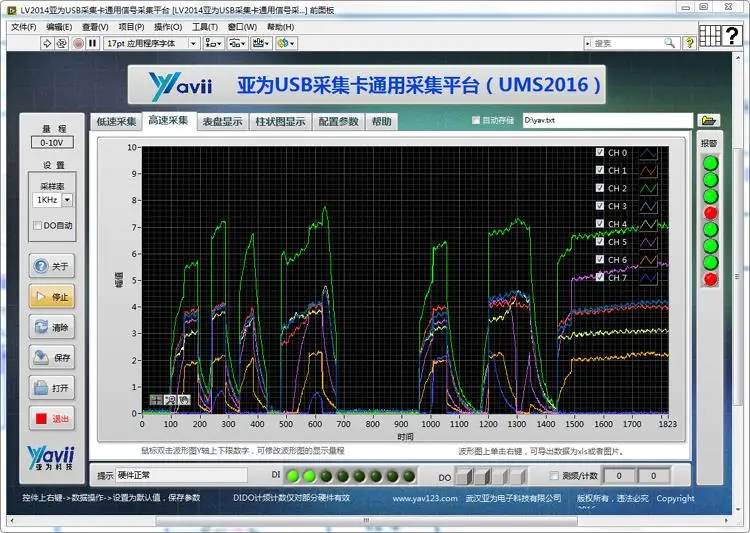
Task: Toggle the CH 5 plot checkbox
Action: [x=600, y=241]
